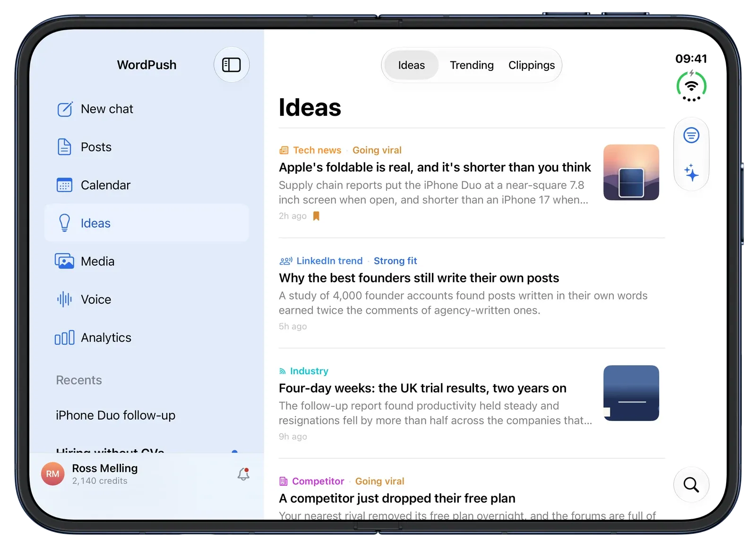Screen dimensions: 756x549
Task: Open the Four-day weeks UK trial article
Action: (x=422, y=388)
